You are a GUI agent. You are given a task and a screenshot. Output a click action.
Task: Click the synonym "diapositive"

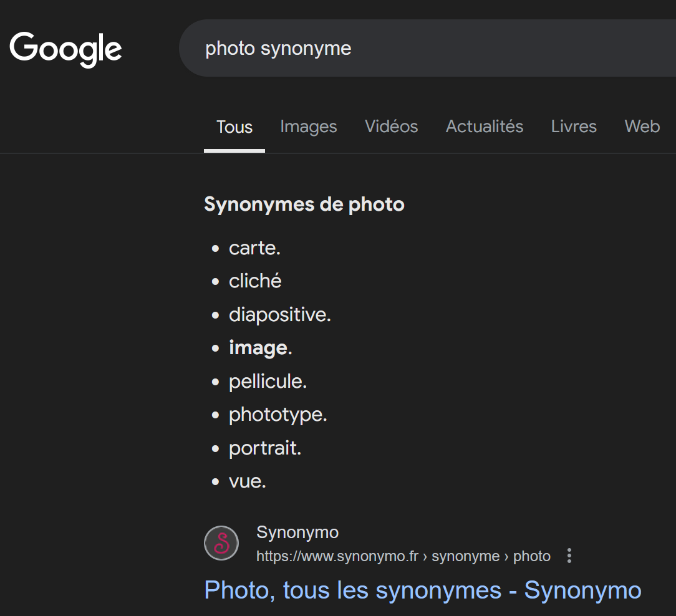pos(279,315)
